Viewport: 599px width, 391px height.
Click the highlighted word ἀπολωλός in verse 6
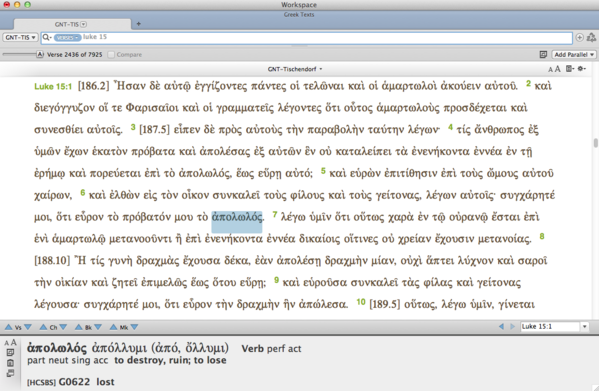tap(237, 217)
